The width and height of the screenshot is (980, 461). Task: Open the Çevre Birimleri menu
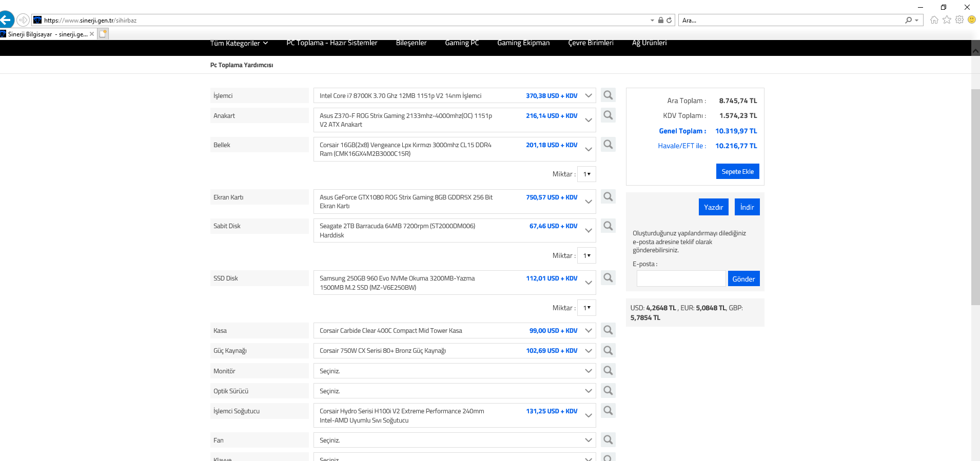click(591, 43)
